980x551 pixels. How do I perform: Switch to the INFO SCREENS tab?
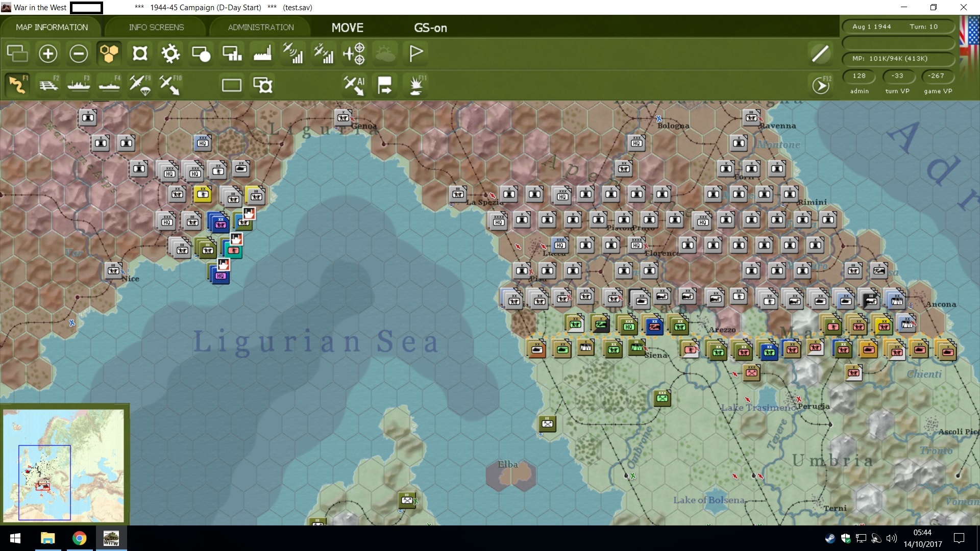156,28
